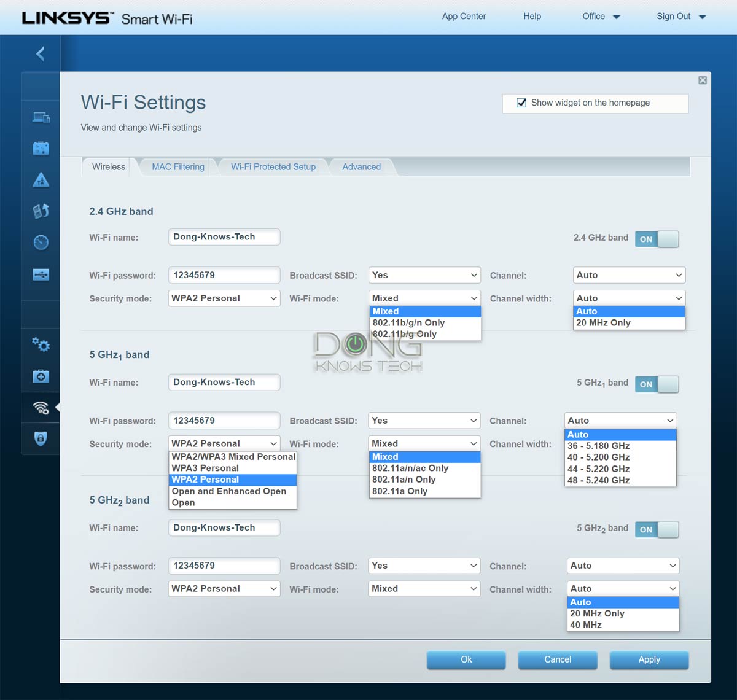Screen dimensions: 737x700
Task: Open the Office menu in header
Action: pos(601,17)
